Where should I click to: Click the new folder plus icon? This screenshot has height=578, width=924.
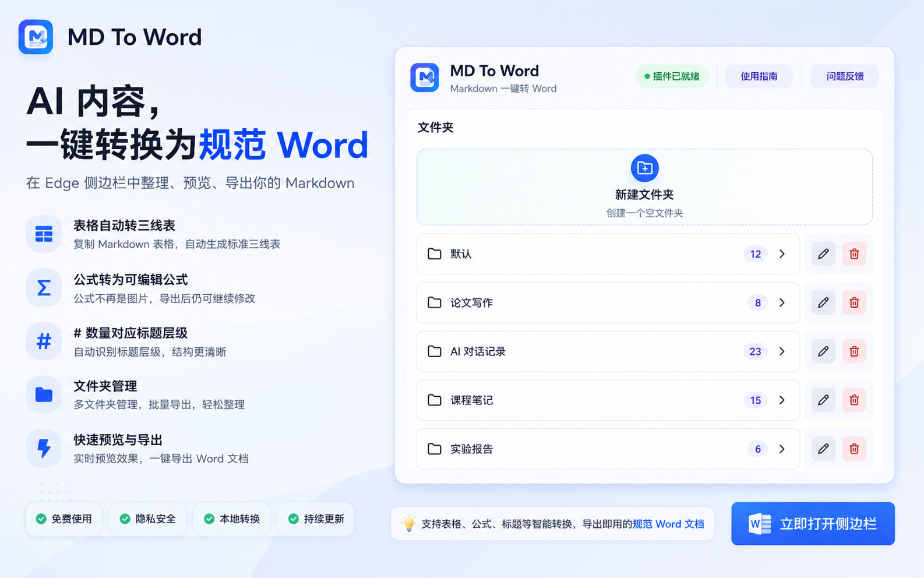644,168
